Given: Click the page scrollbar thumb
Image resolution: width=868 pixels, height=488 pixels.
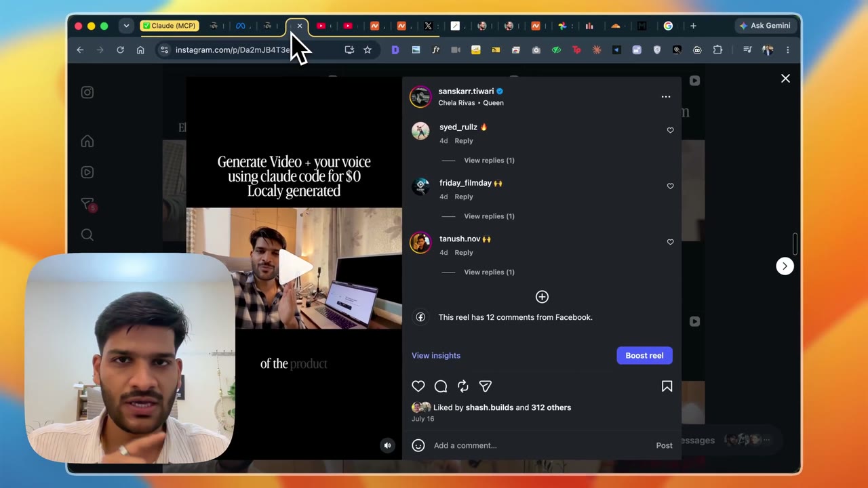Looking at the screenshot, I should pyautogui.click(x=795, y=244).
